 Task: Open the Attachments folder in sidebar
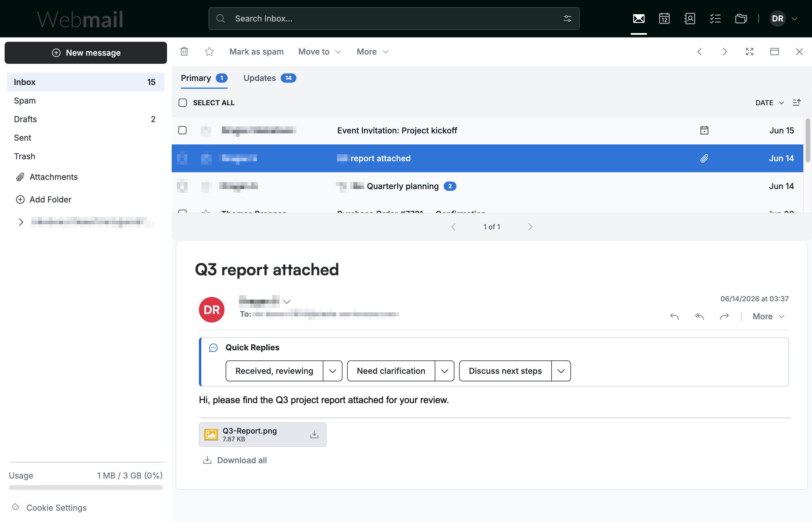tap(47, 177)
